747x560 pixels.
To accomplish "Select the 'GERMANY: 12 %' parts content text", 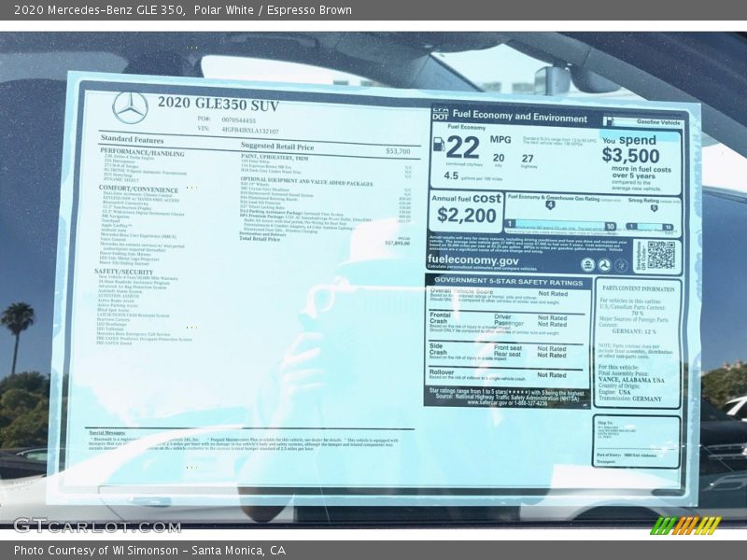I will coord(634,331).
